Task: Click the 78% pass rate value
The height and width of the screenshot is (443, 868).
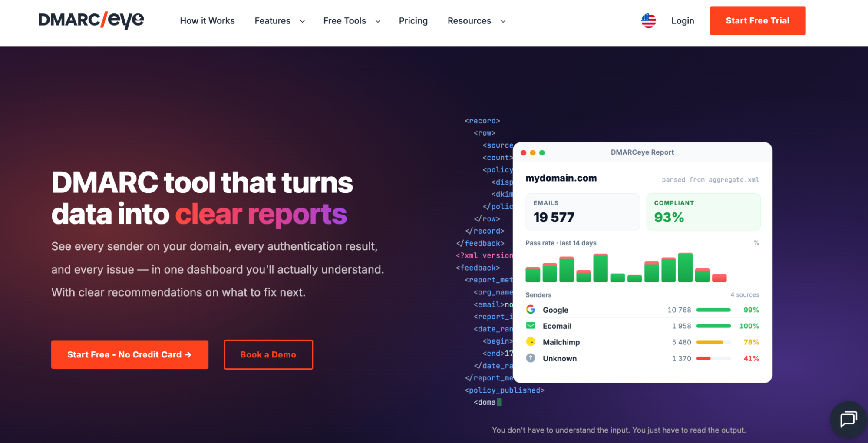Action: (751, 342)
